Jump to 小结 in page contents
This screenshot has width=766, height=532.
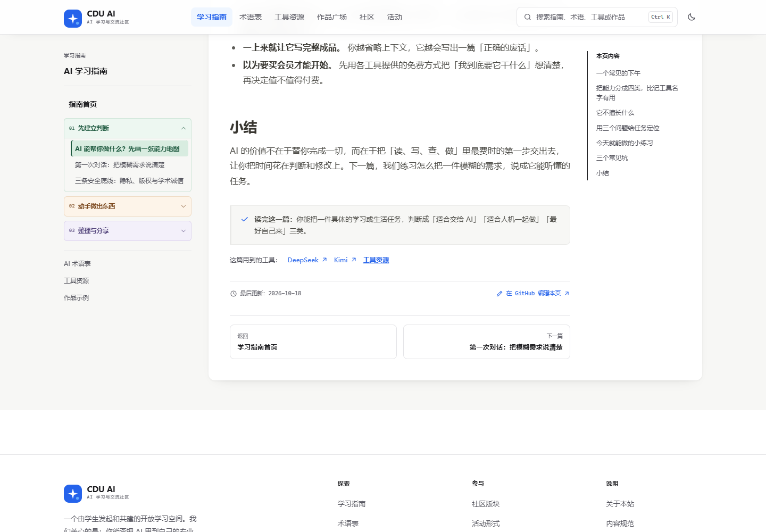603,173
